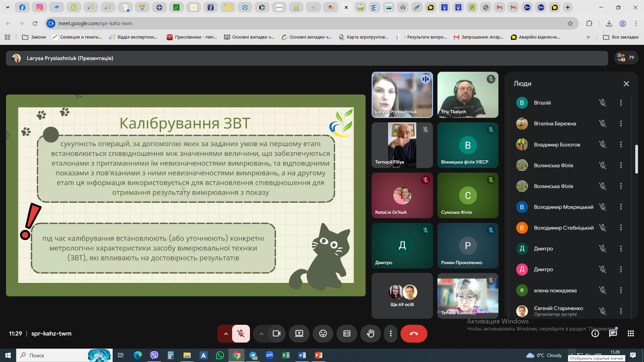Click the 'Ще 69 осіб' tile
Screen dimensions: 644x362
click(x=402, y=296)
